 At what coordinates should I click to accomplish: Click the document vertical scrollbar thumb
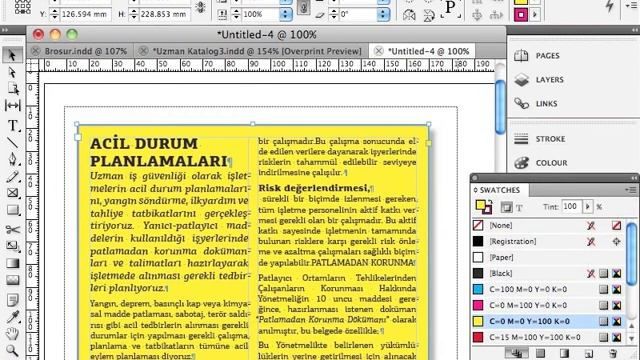point(500,106)
